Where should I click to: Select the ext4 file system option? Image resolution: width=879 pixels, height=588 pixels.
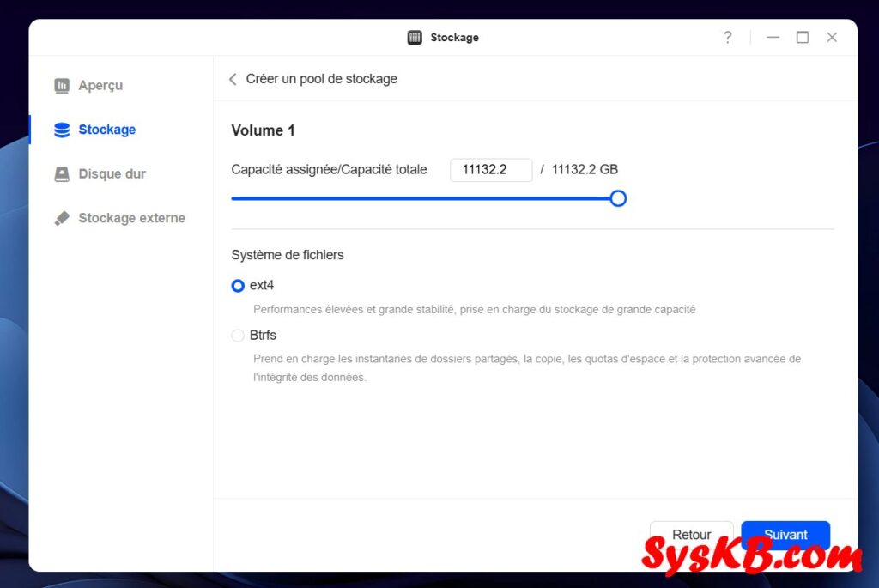[x=238, y=286]
